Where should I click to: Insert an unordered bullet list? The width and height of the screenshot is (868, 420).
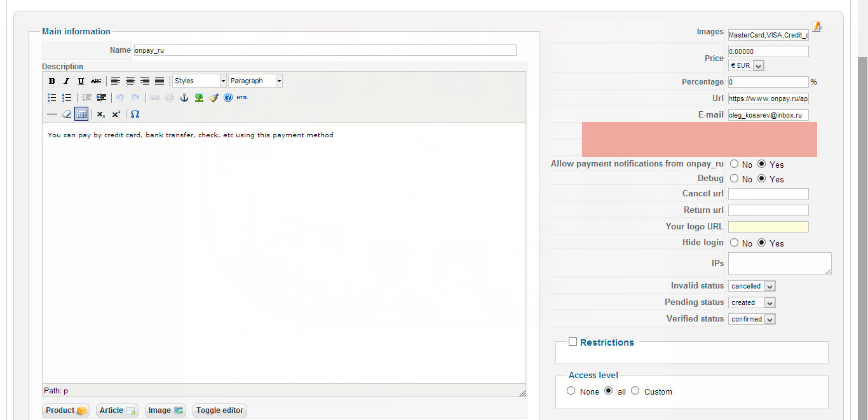(52, 98)
